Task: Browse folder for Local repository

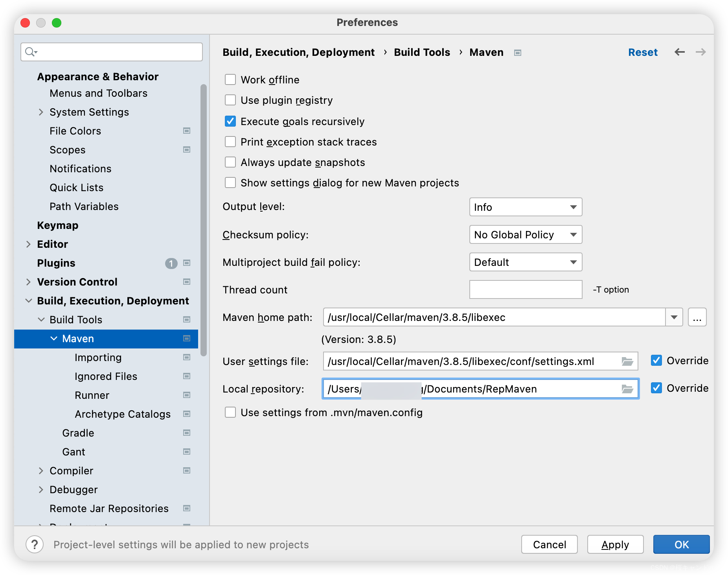Action: [x=627, y=389]
